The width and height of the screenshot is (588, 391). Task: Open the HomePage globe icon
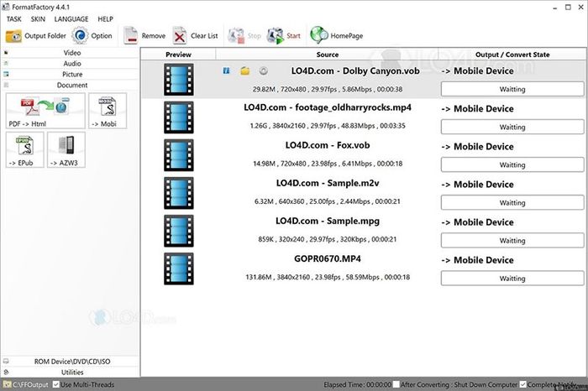tap(319, 35)
